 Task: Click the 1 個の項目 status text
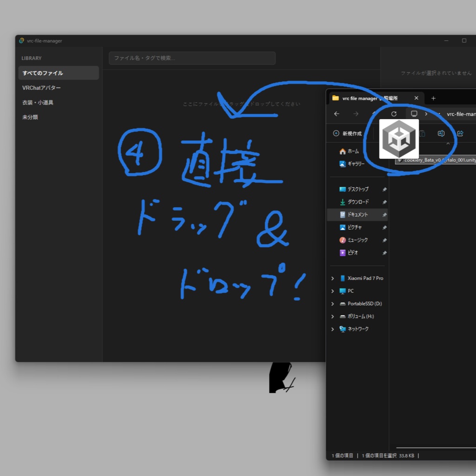coord(343,456)
